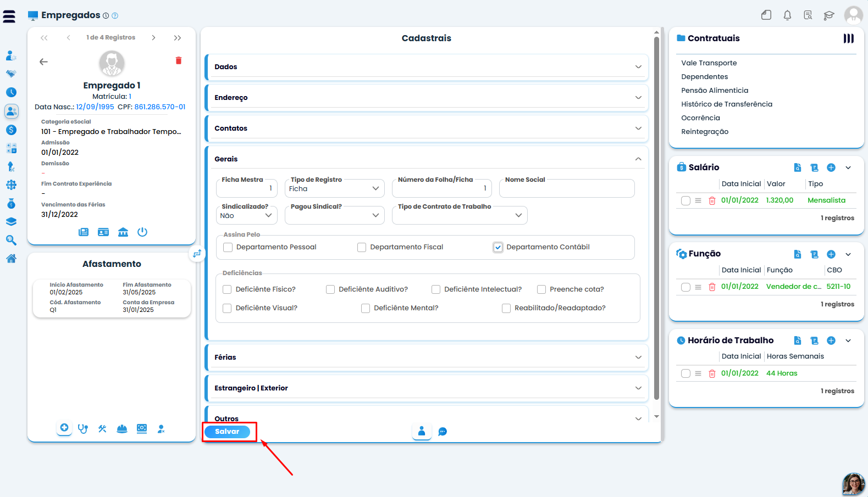This screenshot has height=497, width=868.
Task: Open Vale Transporte in Contratuais
Action: (709, 63)
